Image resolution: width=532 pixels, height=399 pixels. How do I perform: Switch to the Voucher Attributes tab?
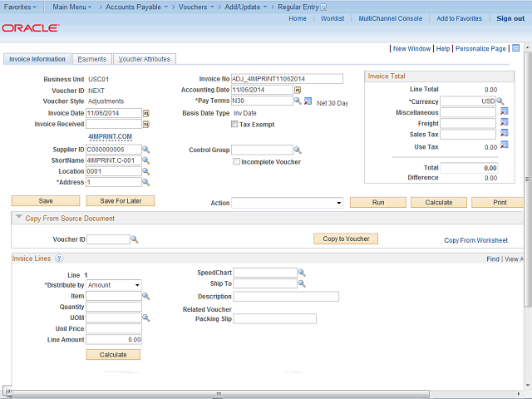click(x=144, y=59)
